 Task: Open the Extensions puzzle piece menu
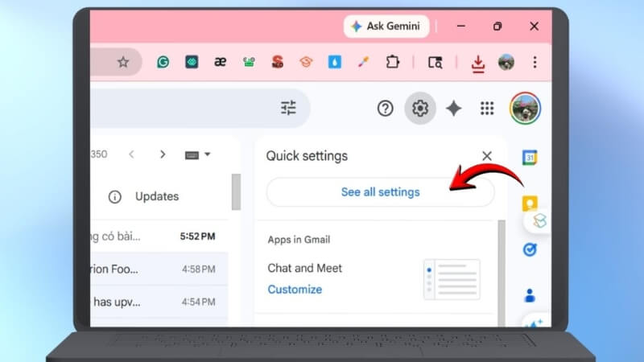pos(392,62)
